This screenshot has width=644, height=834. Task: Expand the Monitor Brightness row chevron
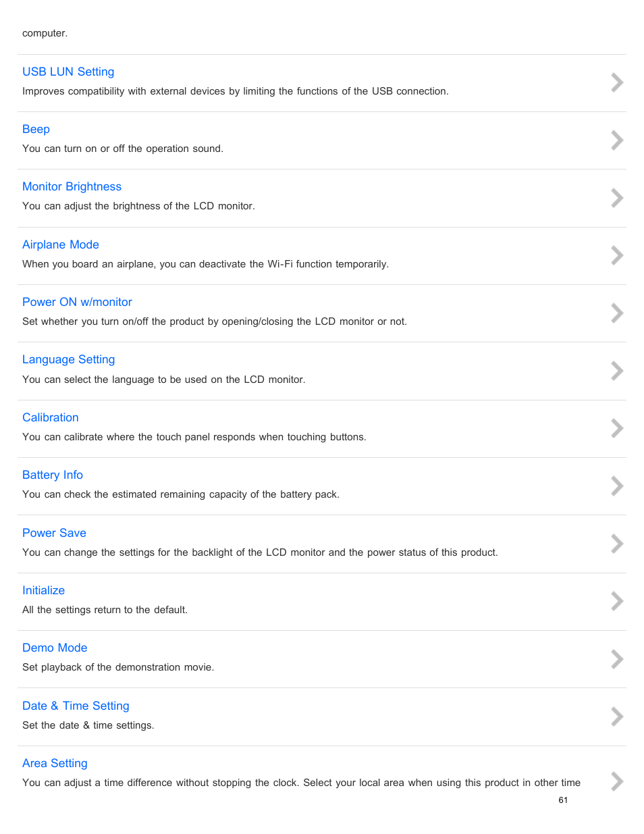pyautogui.click(x=617, y=198)
